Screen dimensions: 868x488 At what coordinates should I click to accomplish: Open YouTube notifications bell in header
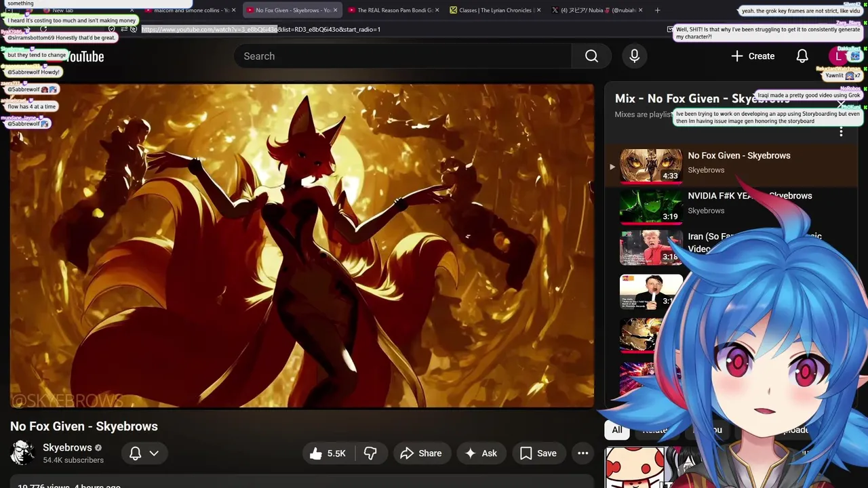coord(802,56)
